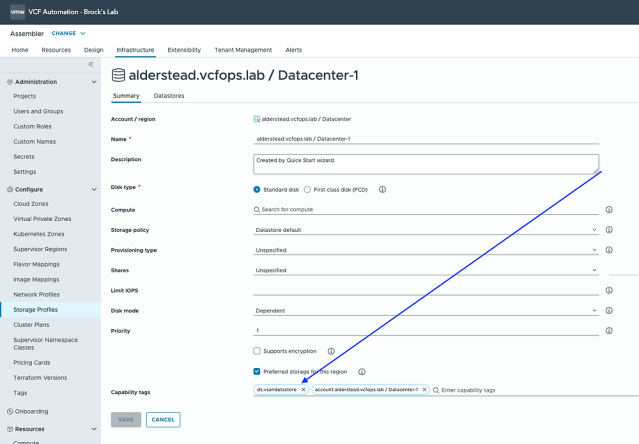Show Compute field info icon

609,209
